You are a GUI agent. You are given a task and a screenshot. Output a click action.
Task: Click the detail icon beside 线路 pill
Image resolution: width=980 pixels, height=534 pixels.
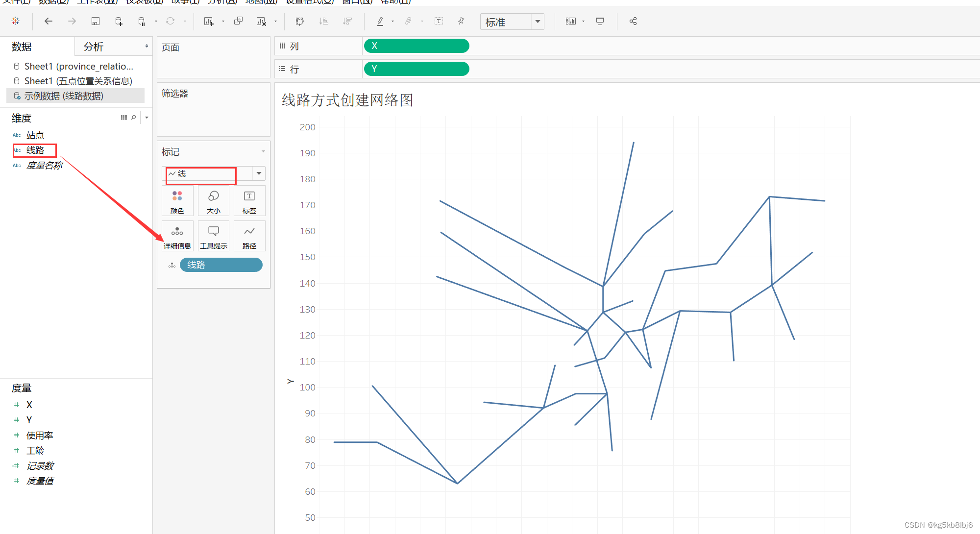(x=172, y=265)
